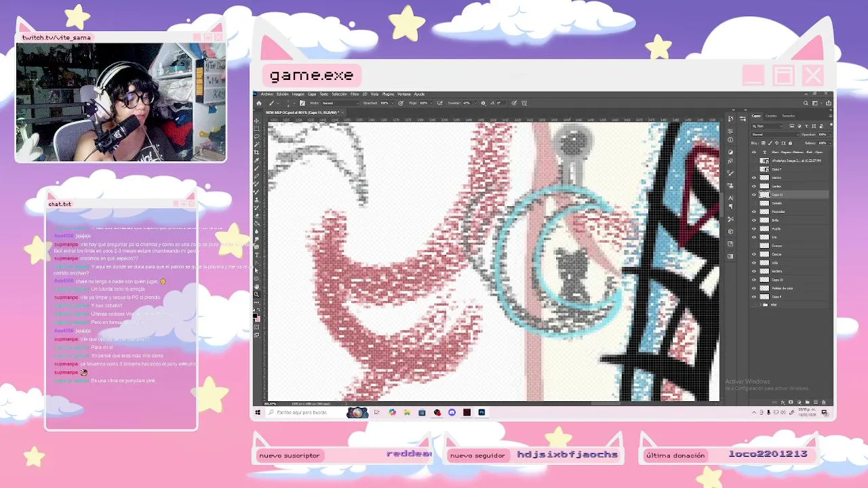Enable airbrush build-up icon

(439, 103)
